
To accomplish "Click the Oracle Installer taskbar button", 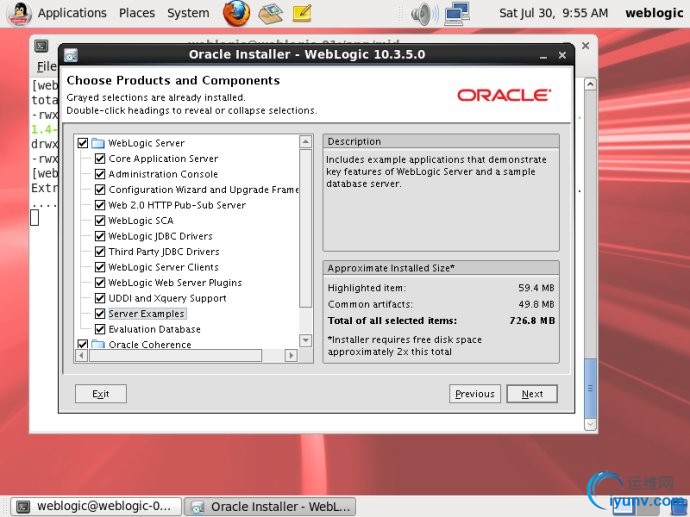I will coord(270,506).
